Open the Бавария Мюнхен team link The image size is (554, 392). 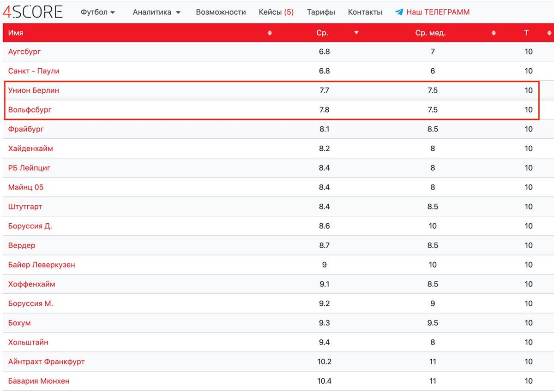pos(39,381)
